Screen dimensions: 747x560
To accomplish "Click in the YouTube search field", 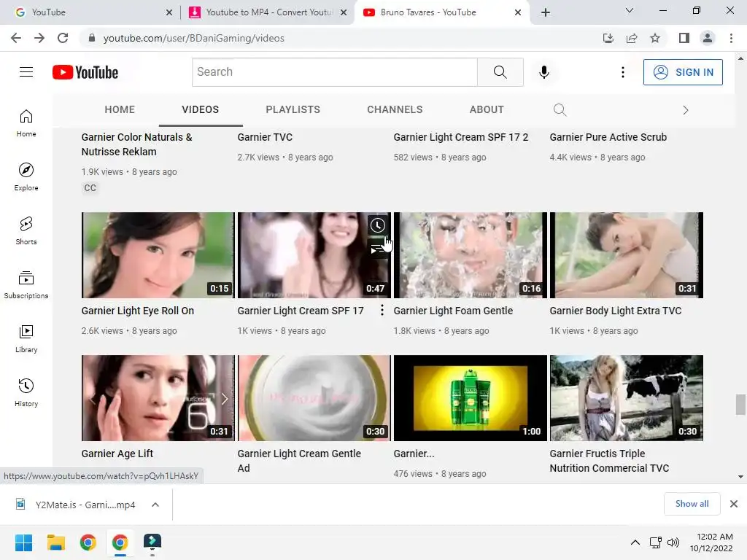I will point(334,72).
